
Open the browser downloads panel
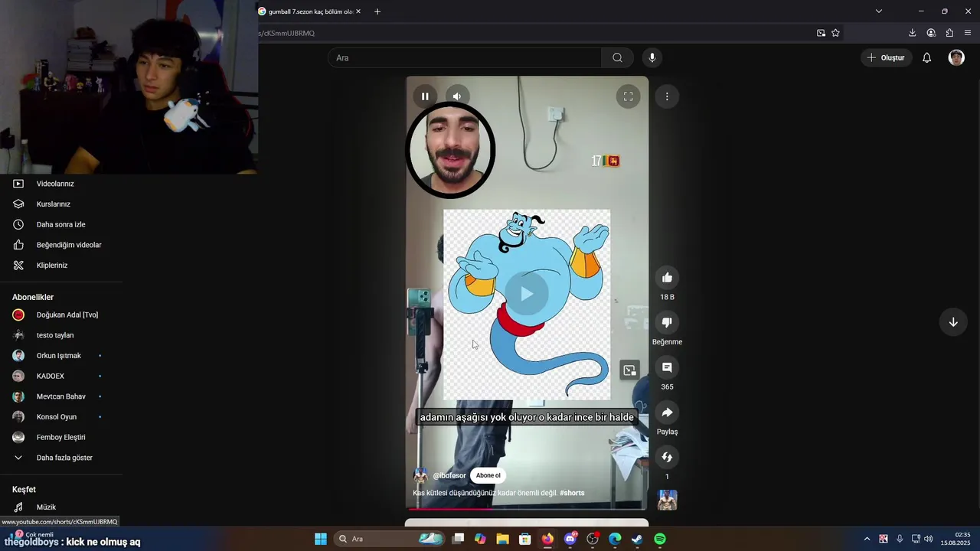point(912,33)
